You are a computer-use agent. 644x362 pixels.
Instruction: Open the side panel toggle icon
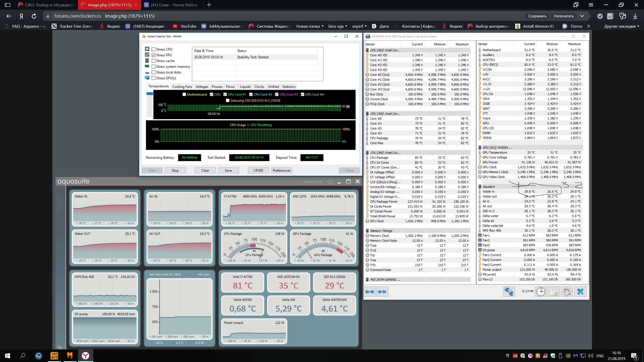click(8, 5)
